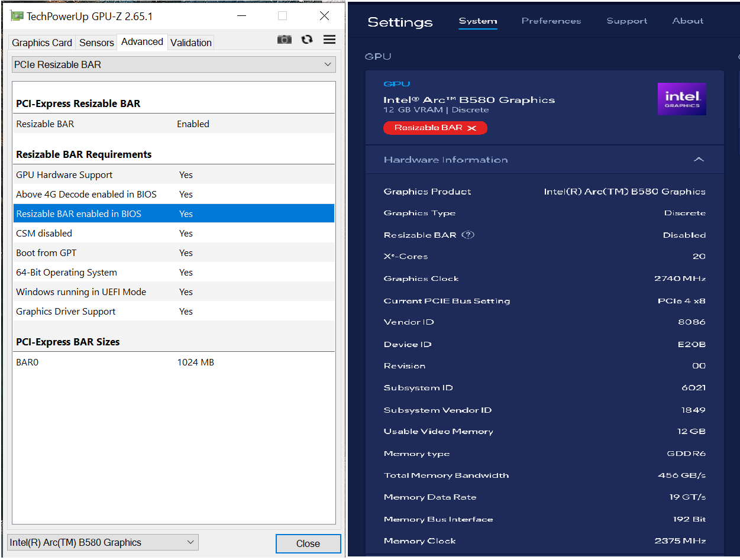This screenshot has width=740, height=560.
Task: Click the 'GDDR6' Memory type value
Action: pos(686,454)
